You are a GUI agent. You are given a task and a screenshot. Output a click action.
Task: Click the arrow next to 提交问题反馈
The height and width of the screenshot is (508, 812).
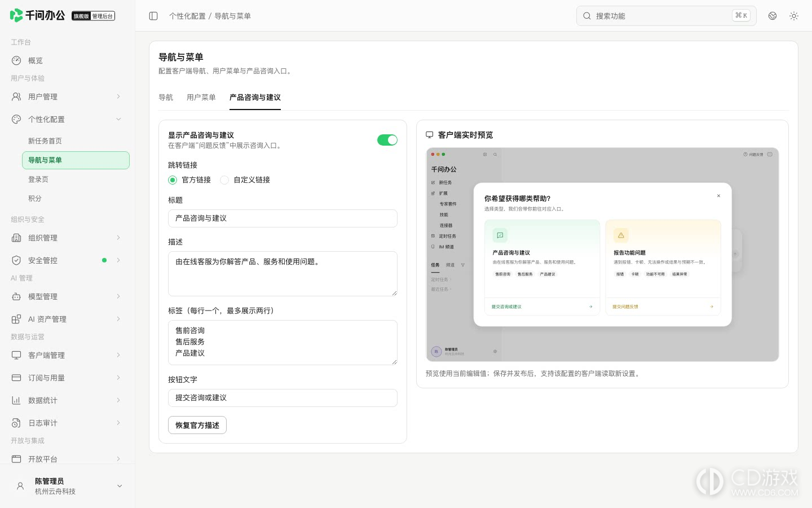[712, 306]
